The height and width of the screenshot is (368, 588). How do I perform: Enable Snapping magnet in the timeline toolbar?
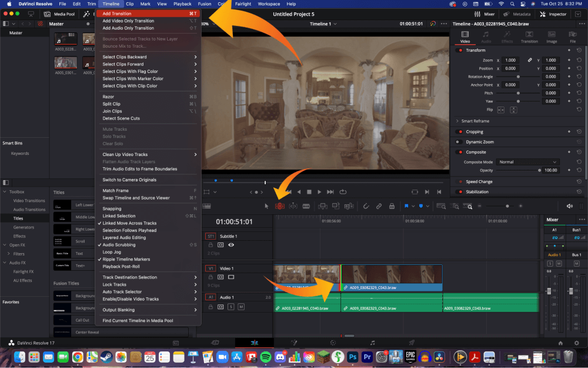click(x=366, y=205)
